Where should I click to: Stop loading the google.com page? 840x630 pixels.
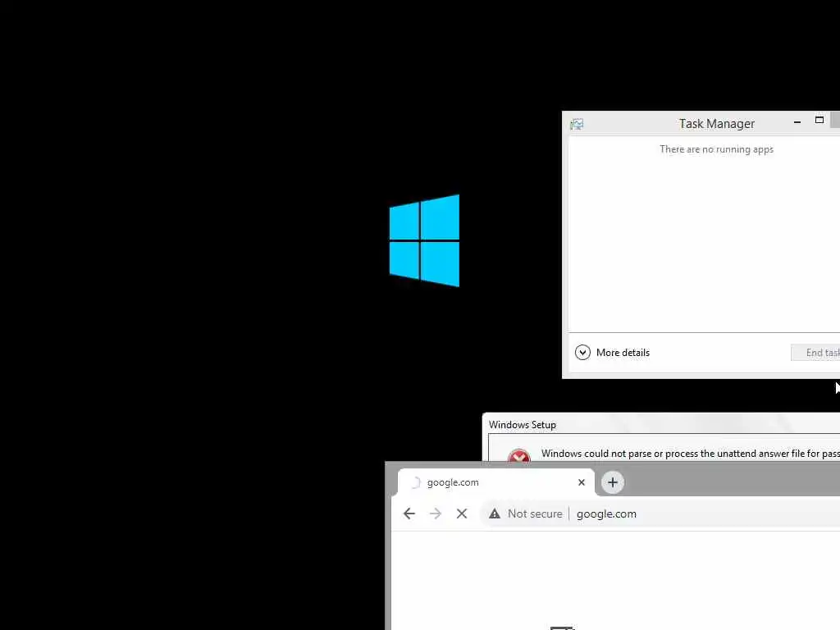point(462,514)
